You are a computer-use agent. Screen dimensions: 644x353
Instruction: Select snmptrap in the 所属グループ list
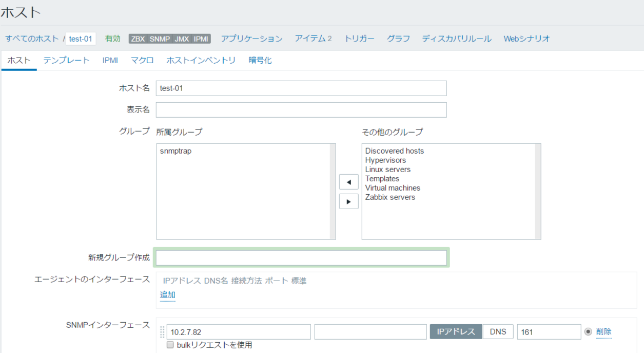(x=175, y=151)
